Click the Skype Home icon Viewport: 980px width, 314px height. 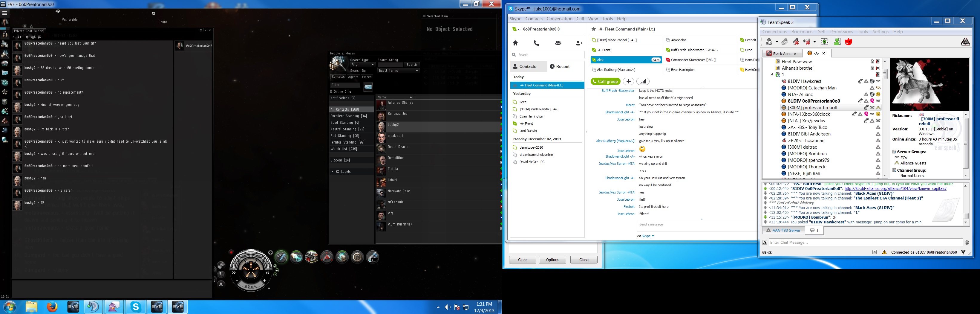515,43
